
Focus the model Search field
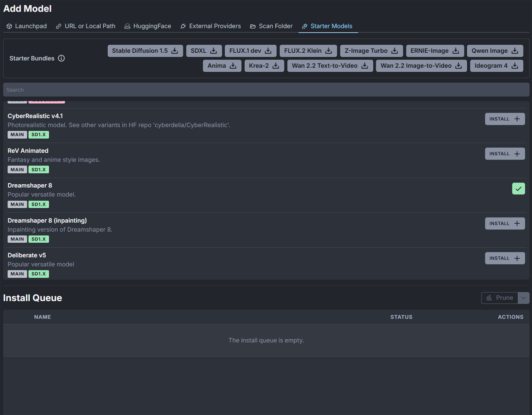(266, 90)
